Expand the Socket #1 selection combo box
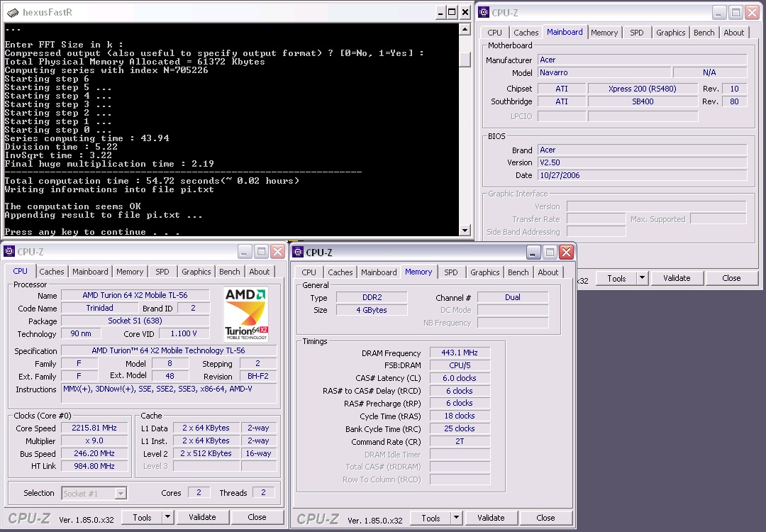The image size is (766, 532). coord(120,494)
